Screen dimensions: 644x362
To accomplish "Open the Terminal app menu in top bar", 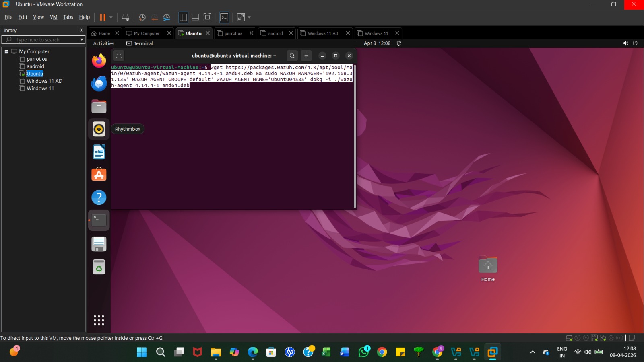I will (140, 43).
